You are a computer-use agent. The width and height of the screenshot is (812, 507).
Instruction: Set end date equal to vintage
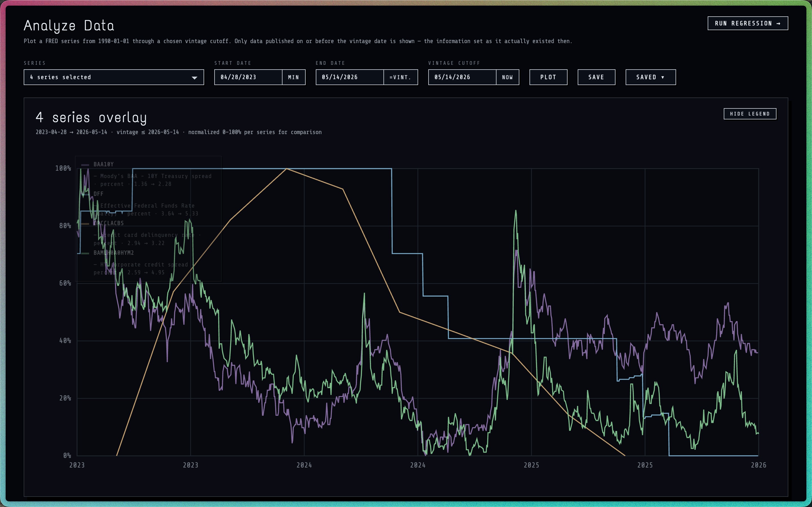click(x=400, y=77)
